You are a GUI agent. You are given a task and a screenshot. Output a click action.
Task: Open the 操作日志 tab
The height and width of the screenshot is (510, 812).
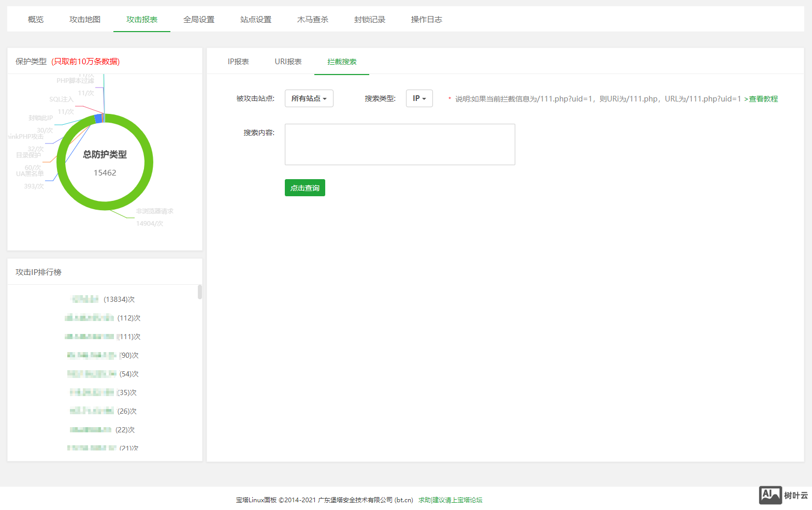pyautogui.click(x=427, y=20)
